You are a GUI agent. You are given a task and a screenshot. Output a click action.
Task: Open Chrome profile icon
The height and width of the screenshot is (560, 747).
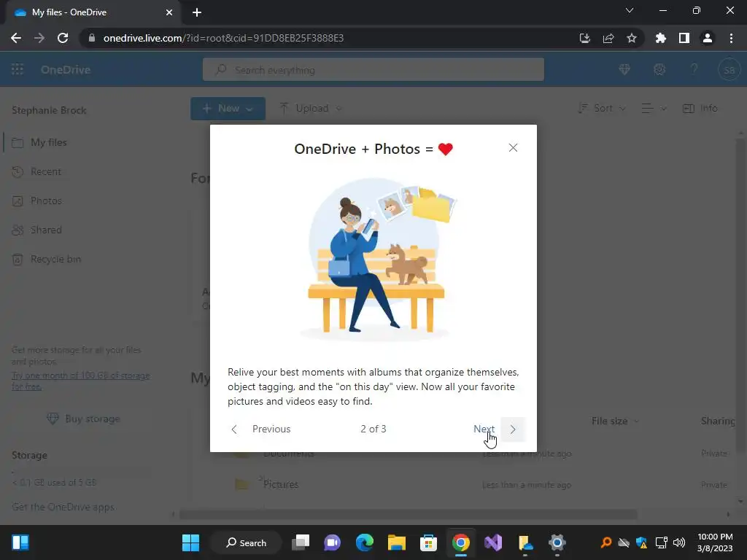tap(707, 38)
